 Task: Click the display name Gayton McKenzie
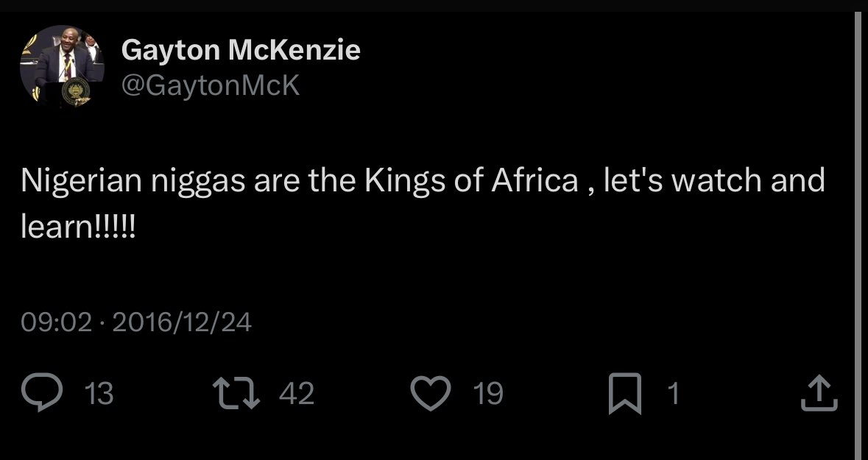tap(241, 49)
